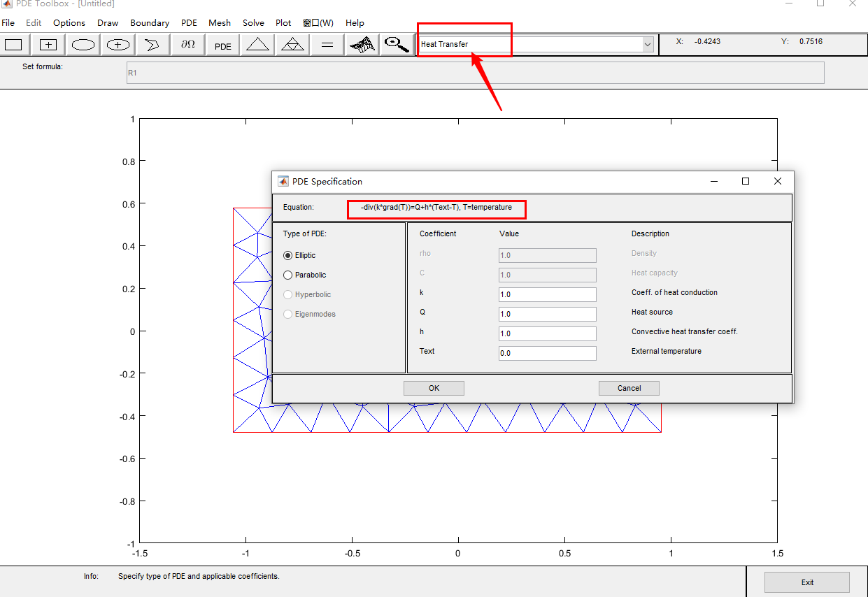Open the Help menu
Viewport: 868px width, 597px height.
[x=355, y=23]
